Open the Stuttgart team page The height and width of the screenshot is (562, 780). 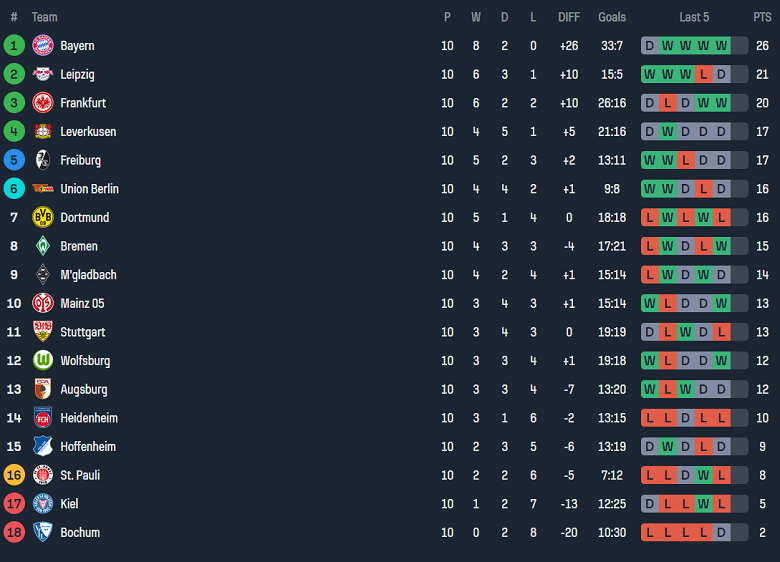tap(82, 332)
